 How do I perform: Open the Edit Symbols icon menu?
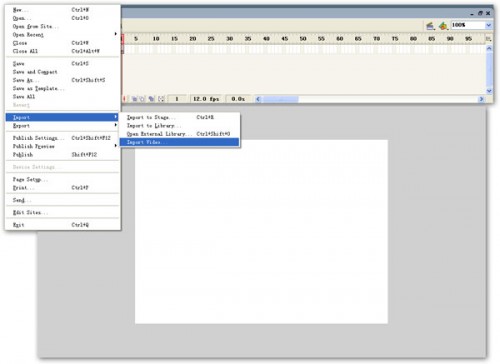pyautogui.click(x=443, y=26)
